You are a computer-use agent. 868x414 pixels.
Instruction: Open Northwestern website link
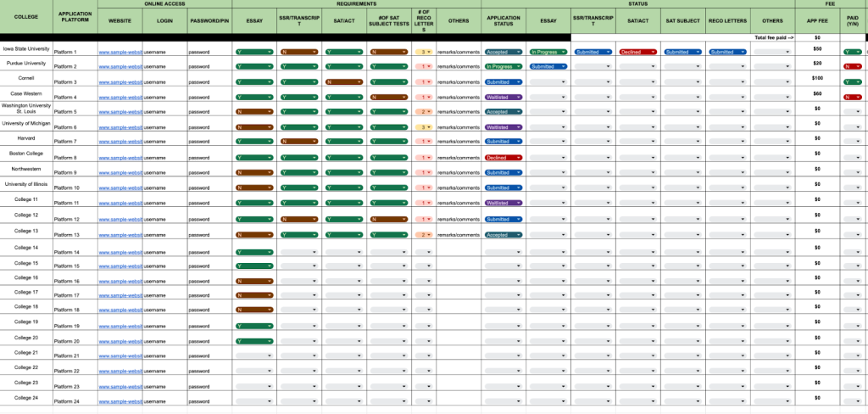pyautogui.click(x=120, y=172)
